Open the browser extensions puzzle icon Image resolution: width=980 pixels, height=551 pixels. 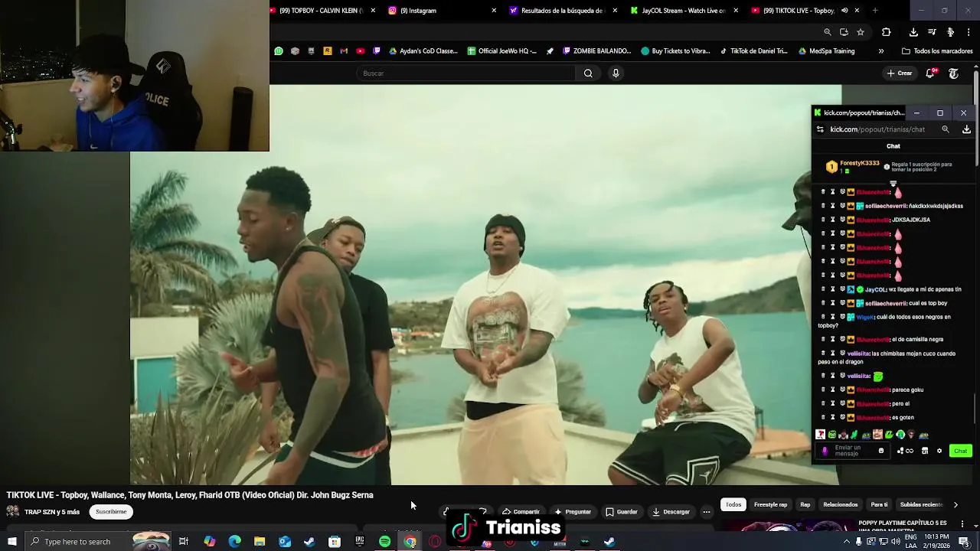pyautogui.click(x=887, y=32)
